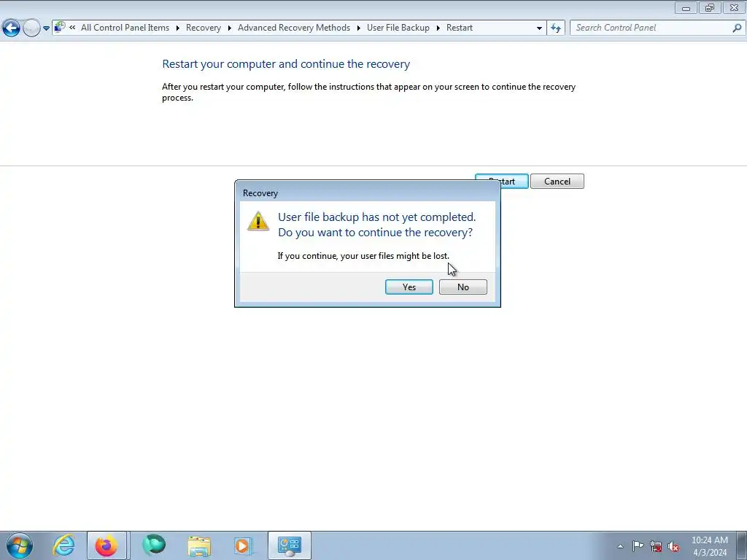Viewport: 747px width, 560px height.
Task: Go back using the Back arrow
Action: coord(12,28)
